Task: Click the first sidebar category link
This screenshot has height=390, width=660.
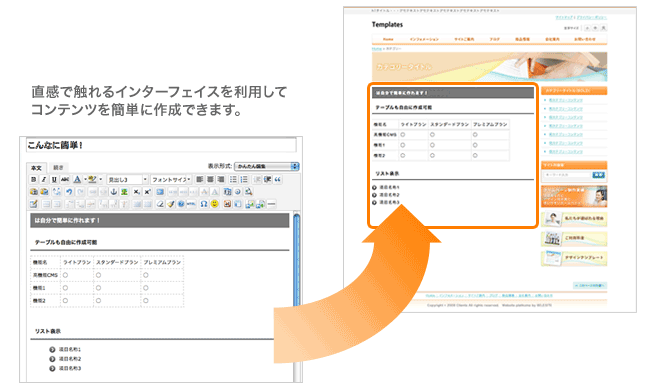Action: [x=566, y=100]
